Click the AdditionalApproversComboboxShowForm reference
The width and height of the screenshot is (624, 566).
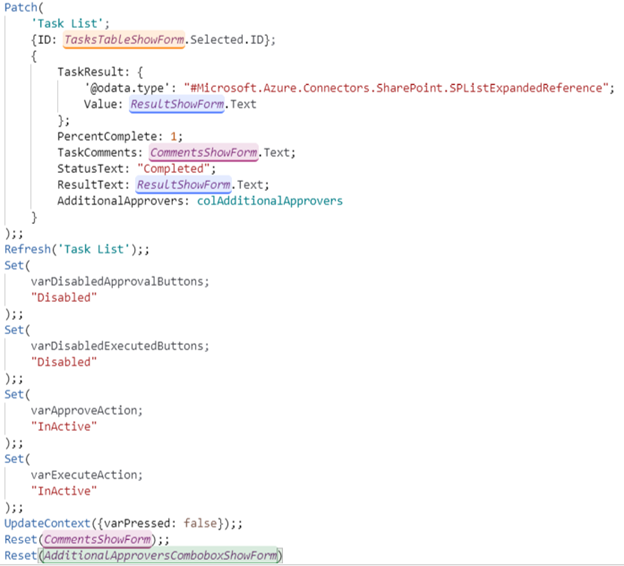[x=160, y=555]
